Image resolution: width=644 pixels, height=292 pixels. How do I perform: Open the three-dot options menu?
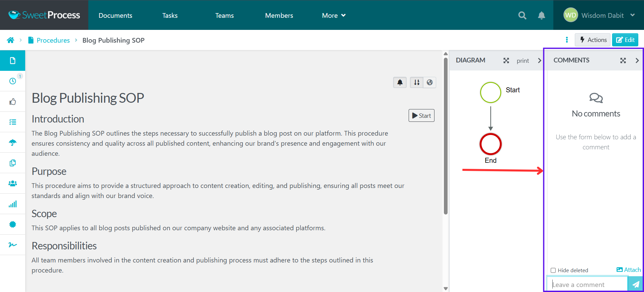(567, 40)
